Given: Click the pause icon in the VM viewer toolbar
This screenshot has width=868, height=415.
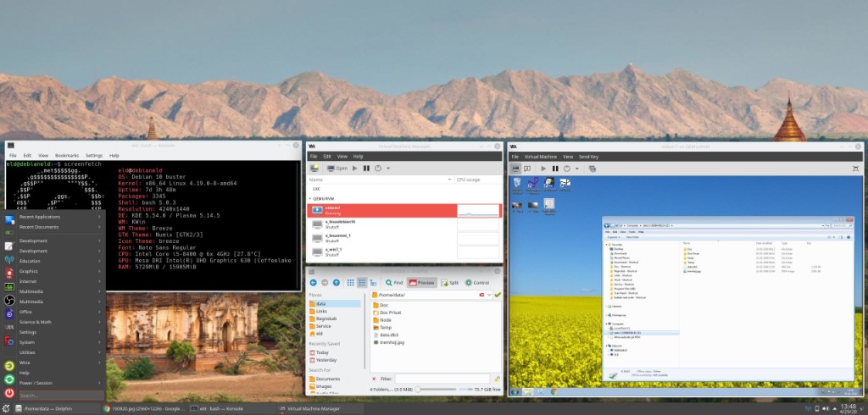Looking at the screenshot, I should [x=555, y=169].
